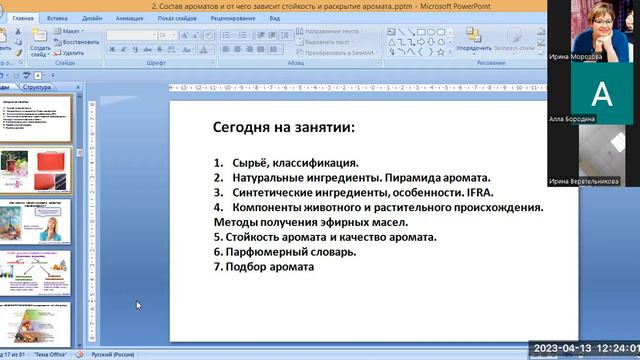Go to the Рецензирование tab
The width and height of the screenshot is (640, 360).
pyautogui.click(x=233, y=18)
